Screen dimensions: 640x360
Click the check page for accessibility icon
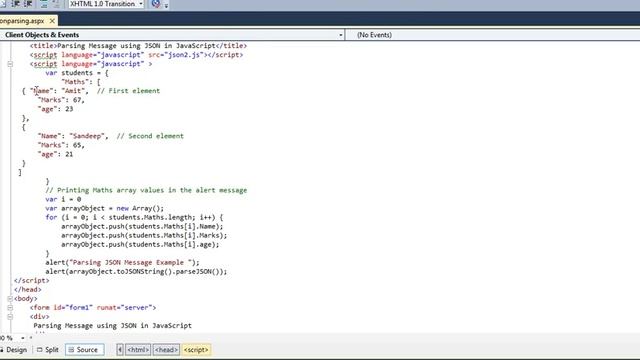156,4
